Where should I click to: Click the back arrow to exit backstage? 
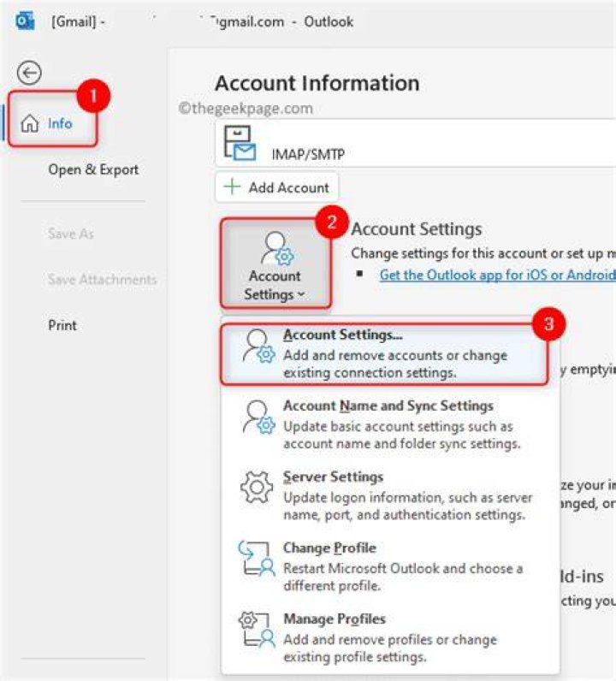point(29,73)
